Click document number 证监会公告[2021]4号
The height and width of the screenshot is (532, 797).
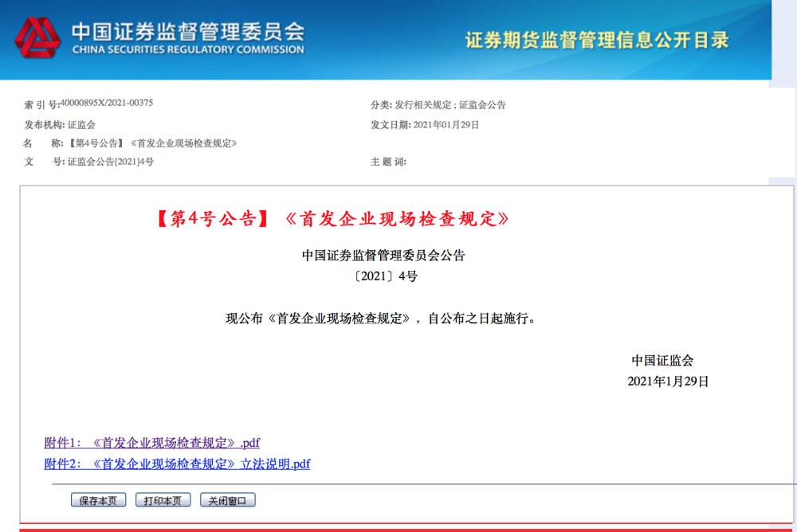point(110,162)
